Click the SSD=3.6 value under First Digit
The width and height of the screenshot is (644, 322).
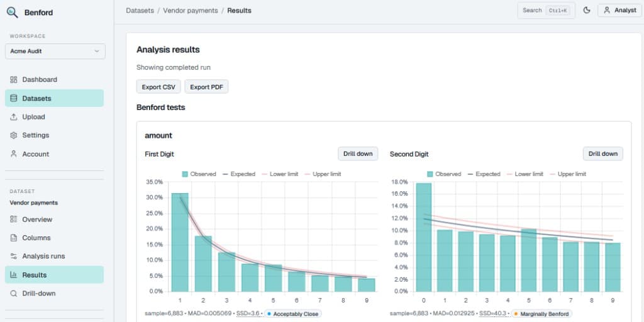tap(248, 314)
